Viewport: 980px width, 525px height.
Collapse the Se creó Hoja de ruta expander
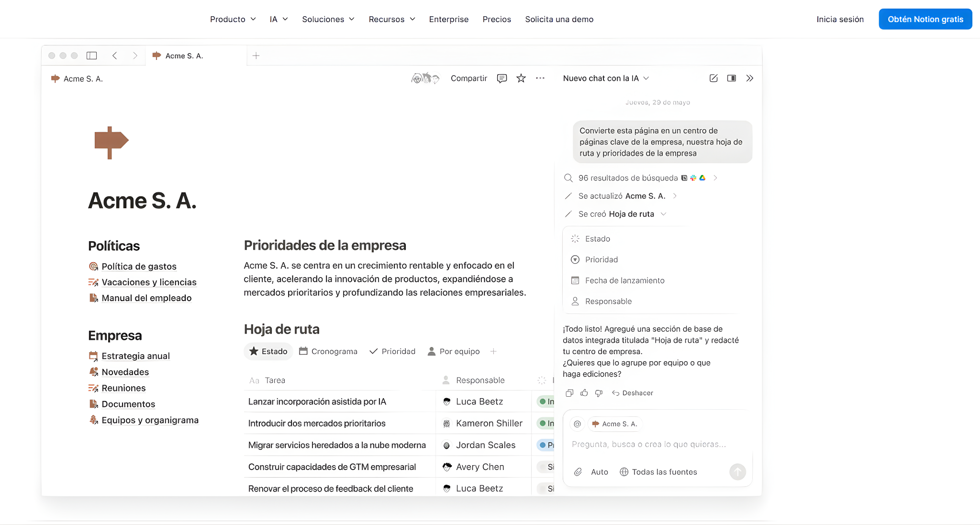click(x=664, y=214)
